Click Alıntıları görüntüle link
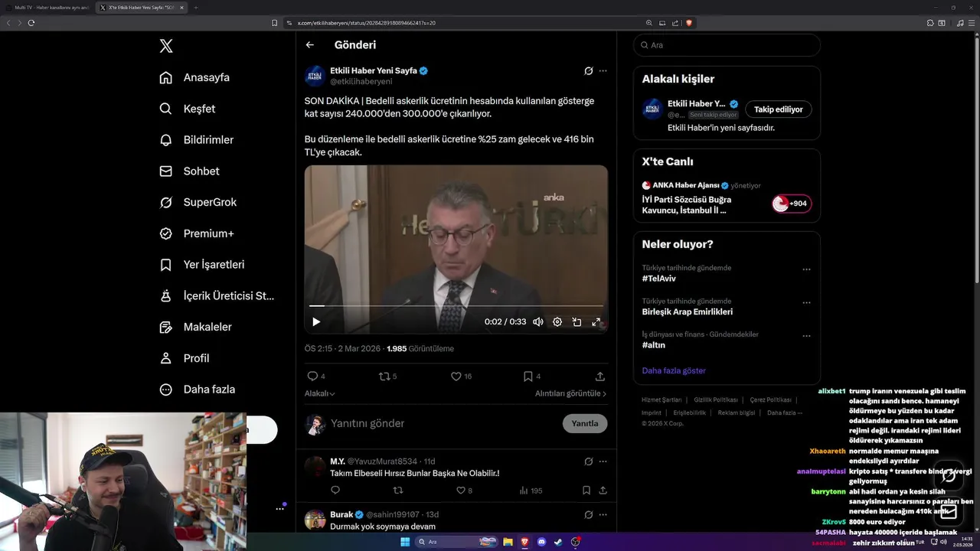 click(x=570, y=393)
